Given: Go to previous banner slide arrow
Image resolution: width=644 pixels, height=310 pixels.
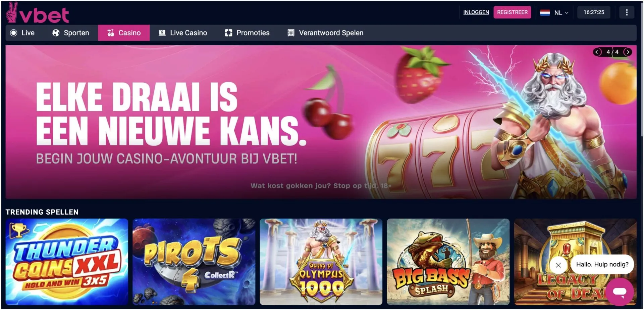Looking at the screenshot, I should [597, 52].
